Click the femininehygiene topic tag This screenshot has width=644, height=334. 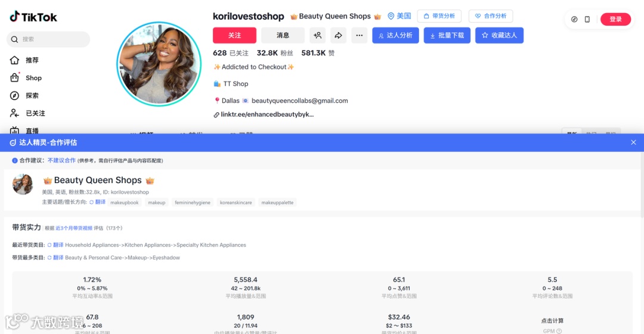[x=192, y=203]
